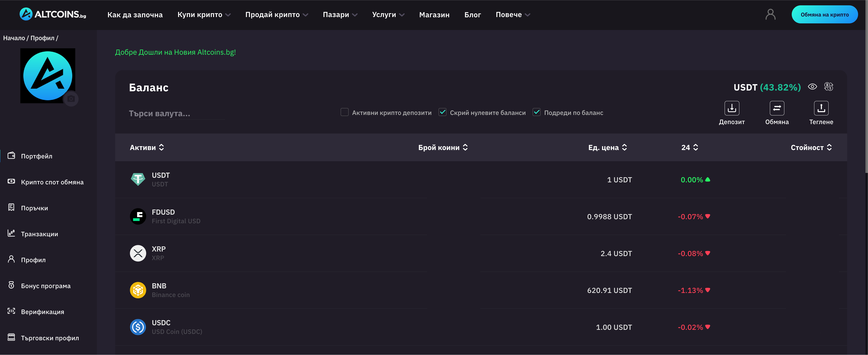868x355 pixels.
Task: Click the Търси валута search field
Action: coord(177,113)
